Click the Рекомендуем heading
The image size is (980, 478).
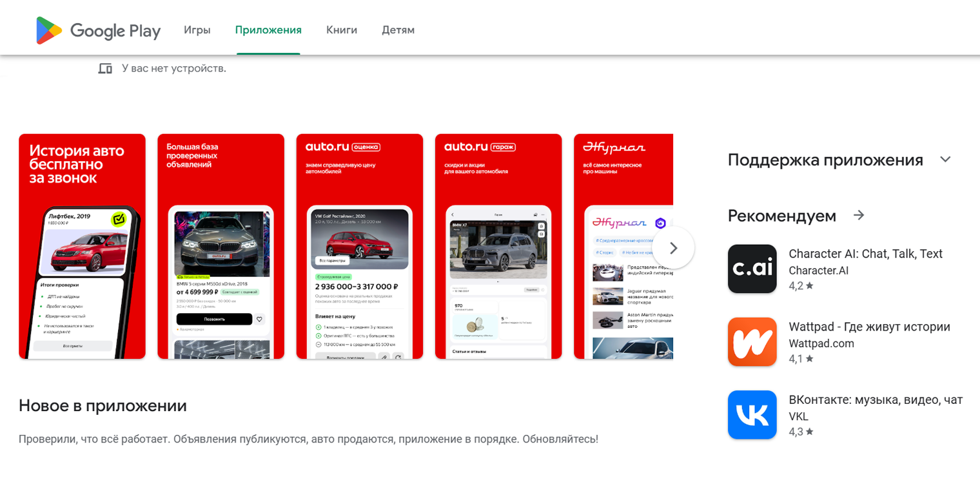782,216
